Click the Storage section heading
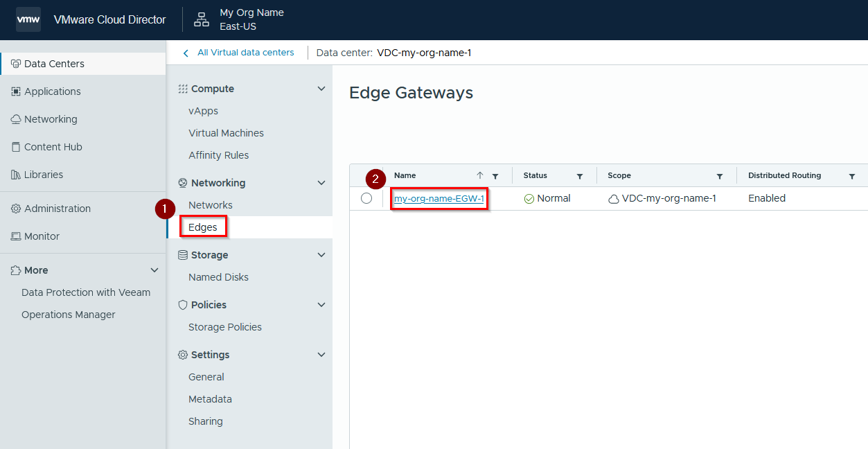868x449 pixels. click(x=209, y=255)
